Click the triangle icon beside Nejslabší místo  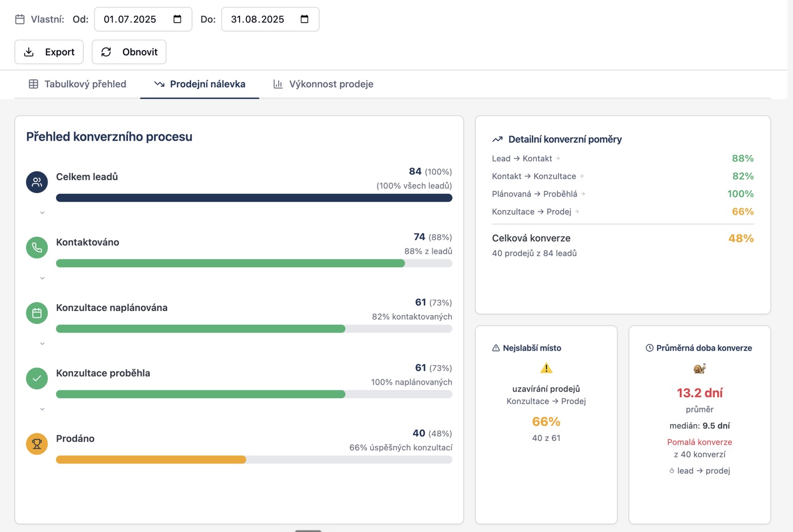tap(496, 348)
